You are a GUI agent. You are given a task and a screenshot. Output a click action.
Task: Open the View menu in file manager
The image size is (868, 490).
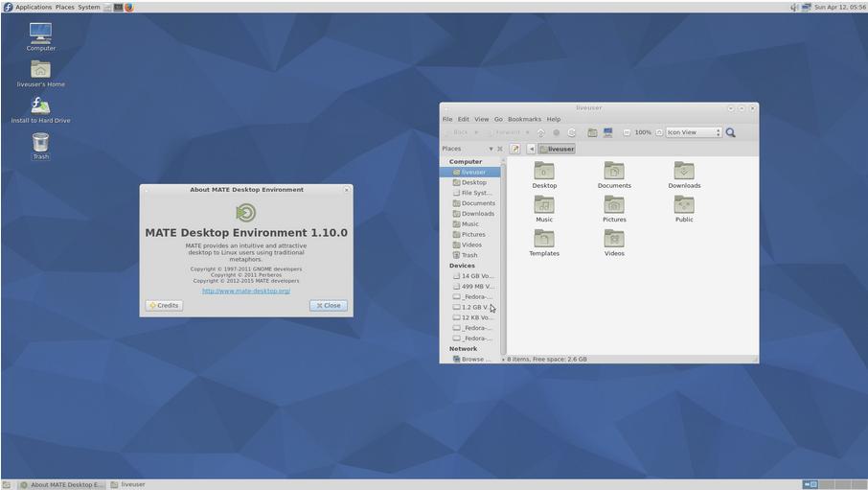(x=482, y=119)
